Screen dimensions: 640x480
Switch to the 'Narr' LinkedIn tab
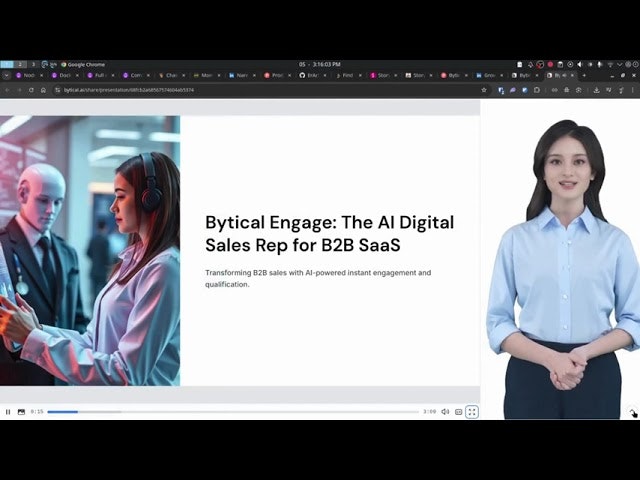(242, 76)
